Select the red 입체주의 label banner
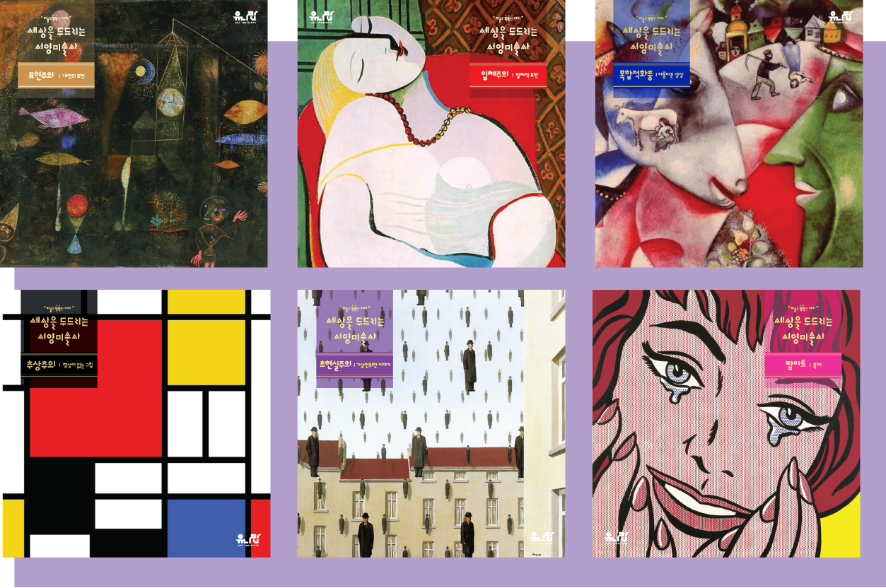The image size is (886, 588). tap(508, 75)
